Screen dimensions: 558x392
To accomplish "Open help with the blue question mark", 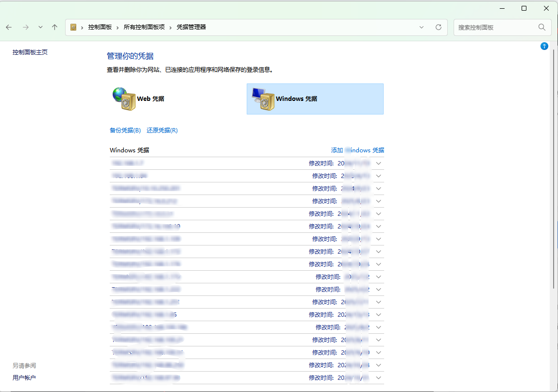I will [544, 46].
